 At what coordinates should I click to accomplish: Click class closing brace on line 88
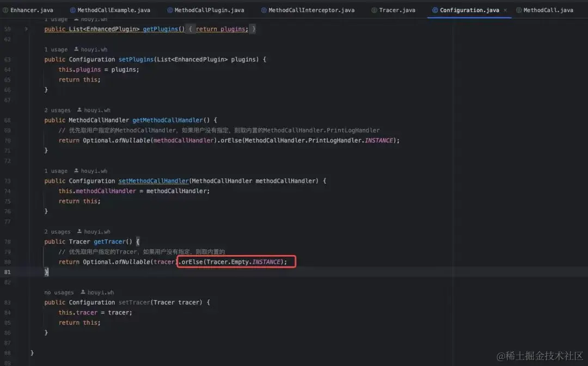point(32,352)
